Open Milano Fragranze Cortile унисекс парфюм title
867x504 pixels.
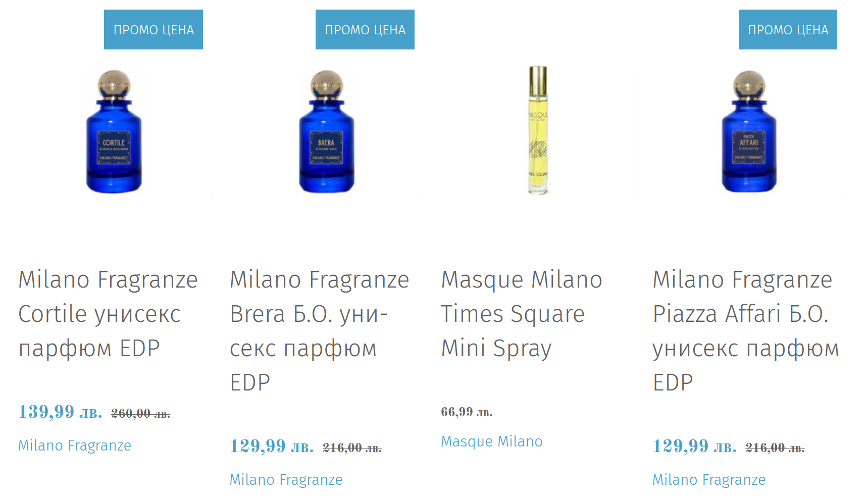108,314
